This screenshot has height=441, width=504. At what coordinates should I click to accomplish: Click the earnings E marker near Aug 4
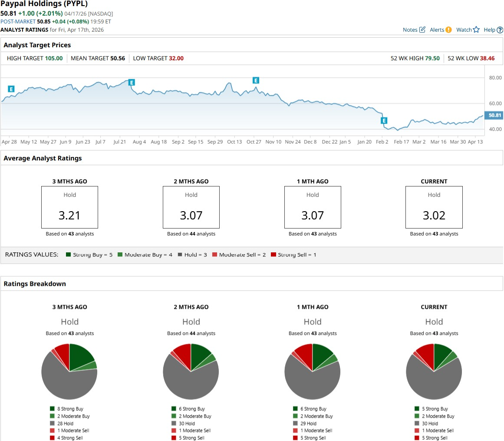[132, 82]
